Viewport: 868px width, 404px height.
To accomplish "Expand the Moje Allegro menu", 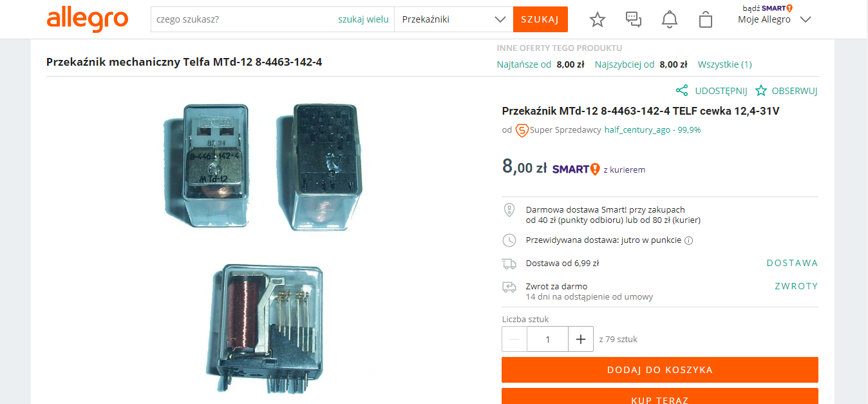I will 774,19.
